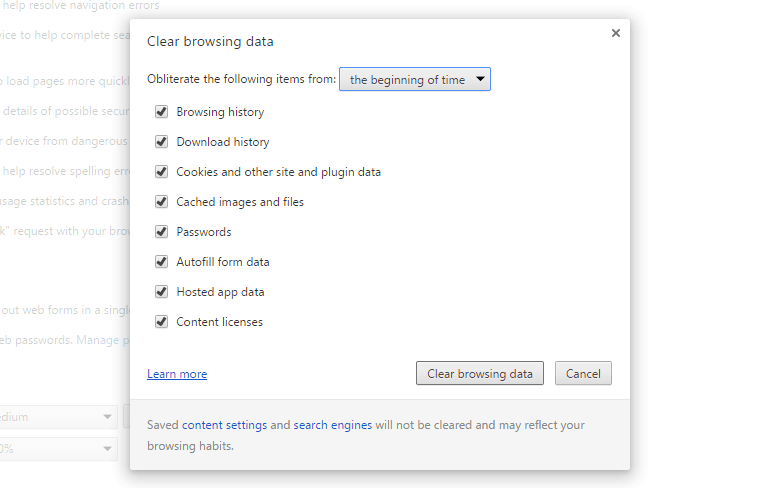
Task: Click the Browsing history label text
Action: point(220,112)
